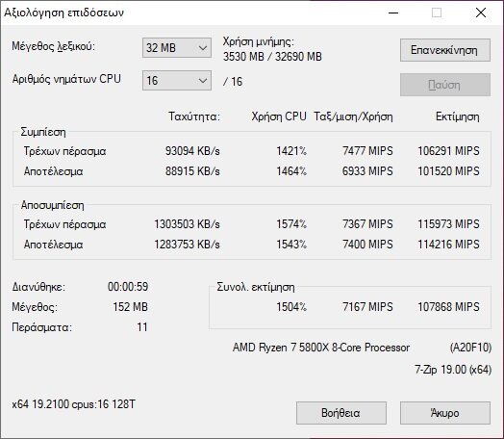Cancel the benchmark with Άκυρο button
This screenshot has height=439, width=504.
tap(445, 413)
